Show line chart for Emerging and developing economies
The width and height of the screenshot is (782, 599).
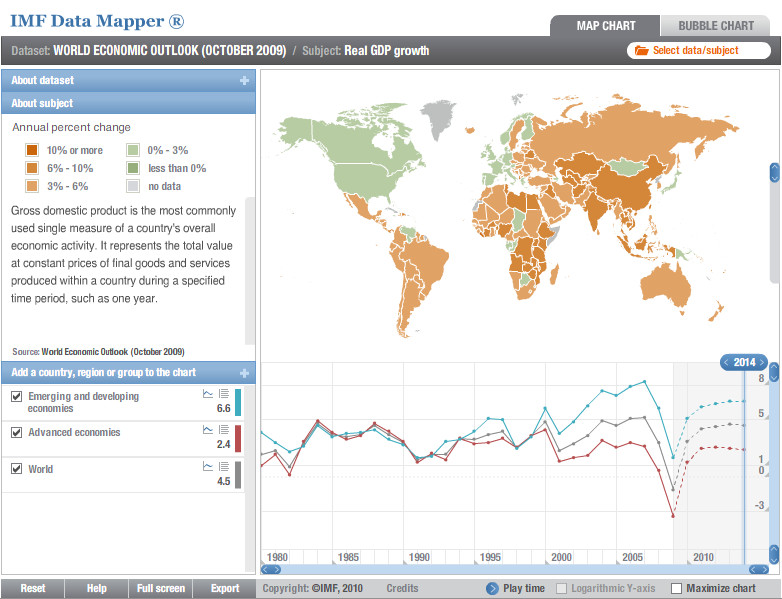point(207,394)
